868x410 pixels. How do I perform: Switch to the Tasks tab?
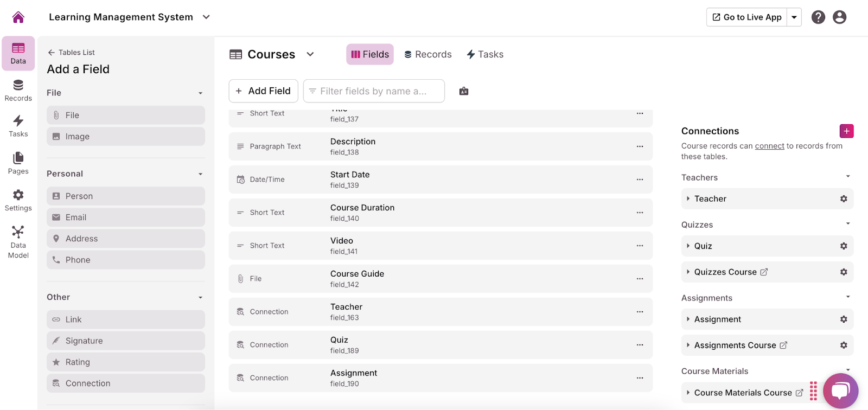coord(485,54)
